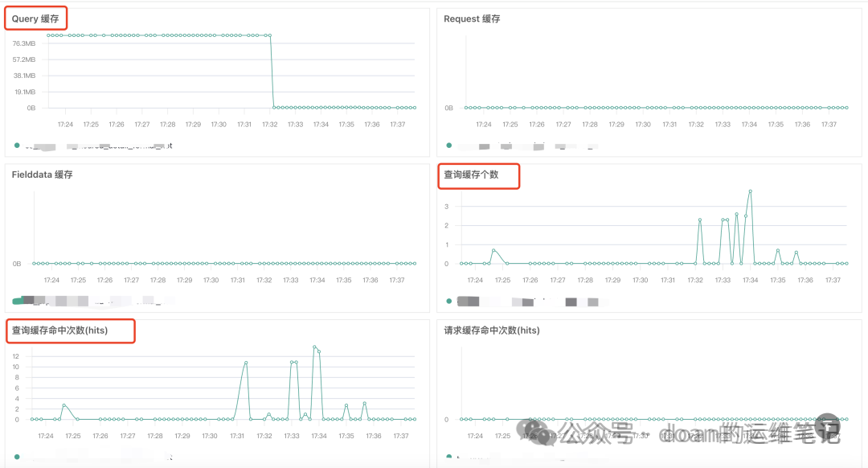Click 17:30 on the Request 缓存 time axis
Viewport: 868px width, 468px height.
[643, 125]
